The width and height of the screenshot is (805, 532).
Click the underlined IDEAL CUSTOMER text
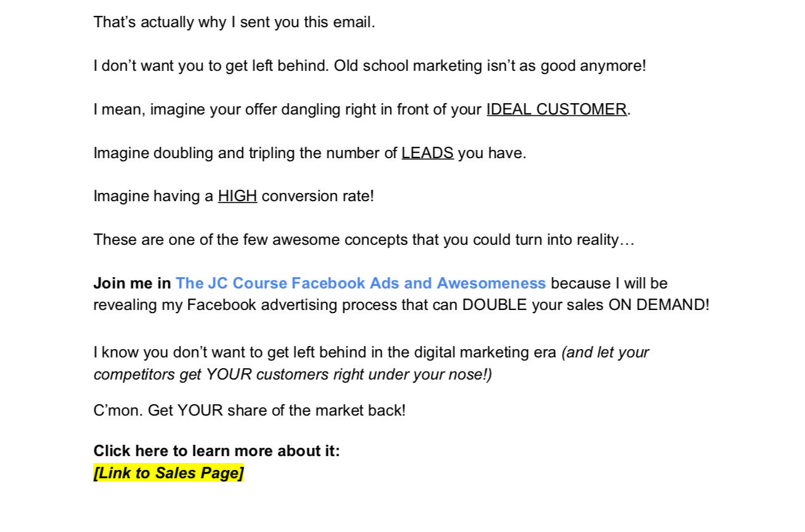point(556,109)
